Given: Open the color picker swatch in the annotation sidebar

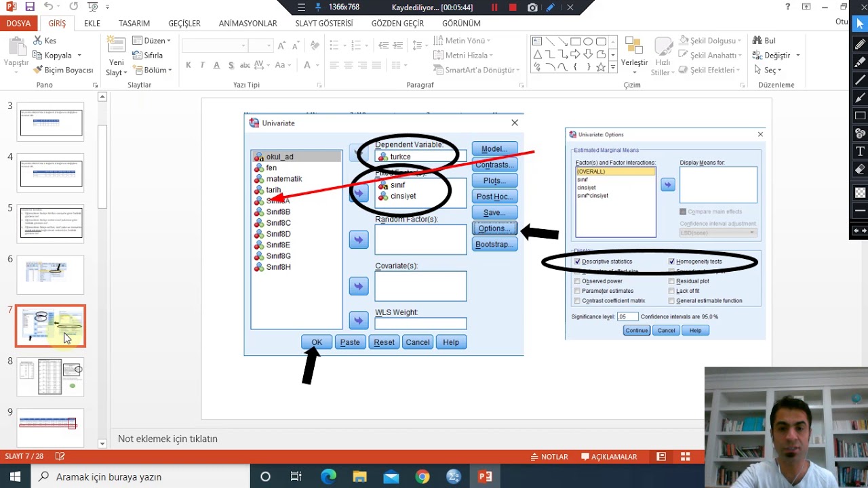Looking at the screenshot, I should point(860,192).
